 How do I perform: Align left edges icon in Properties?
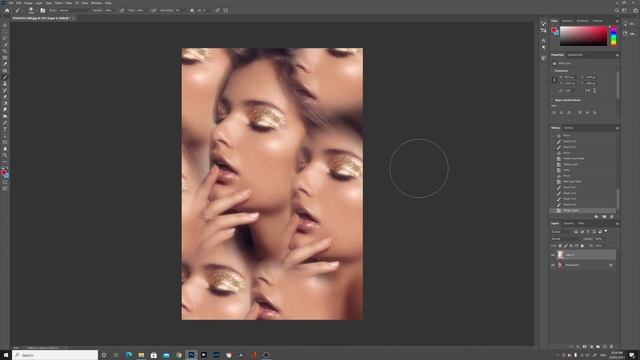554,113
